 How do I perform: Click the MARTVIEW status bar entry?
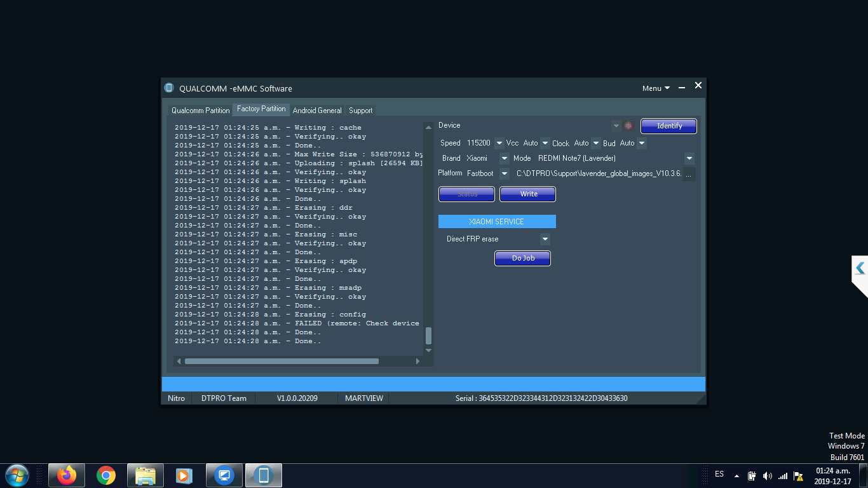click(364, 398)
